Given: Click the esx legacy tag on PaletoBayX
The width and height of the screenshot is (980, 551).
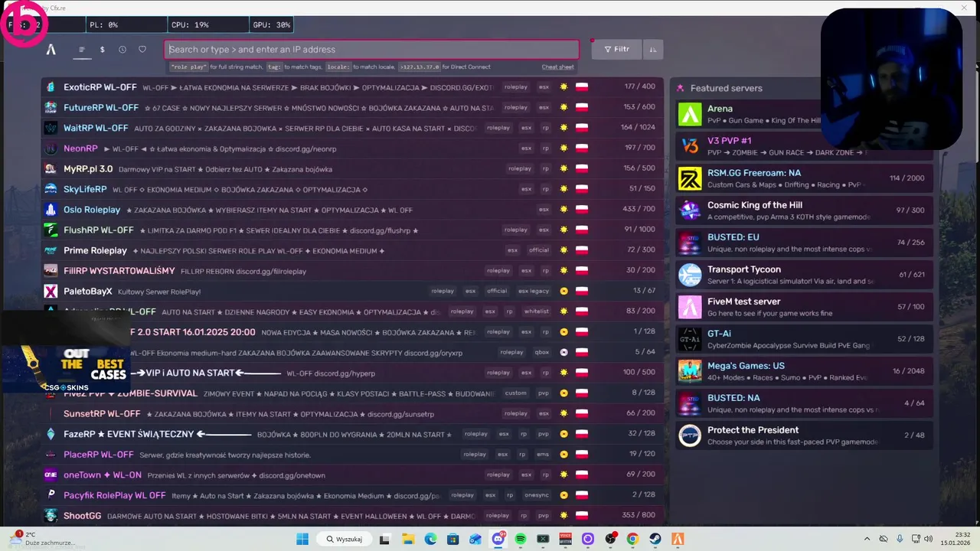Looking at the screenshot, I should click(533, 291).
